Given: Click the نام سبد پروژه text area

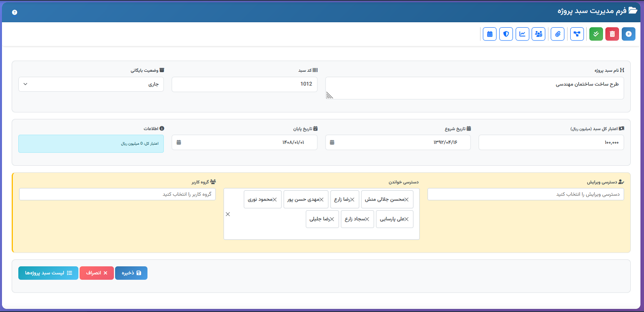Looking at the screenshot, I should [x=475, y=88].
